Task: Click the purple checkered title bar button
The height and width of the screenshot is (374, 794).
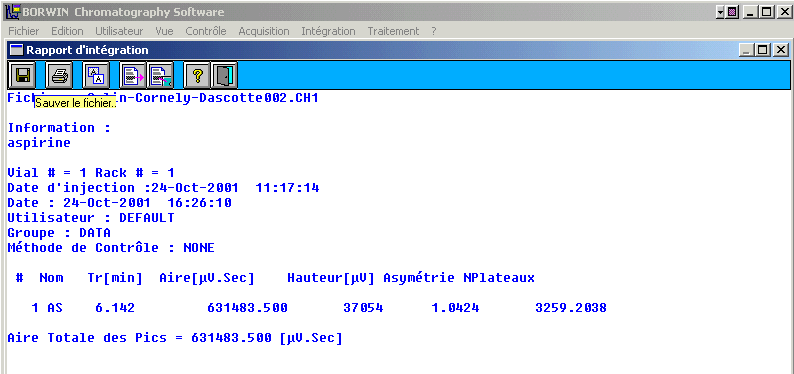Action: tap(732, 12)
